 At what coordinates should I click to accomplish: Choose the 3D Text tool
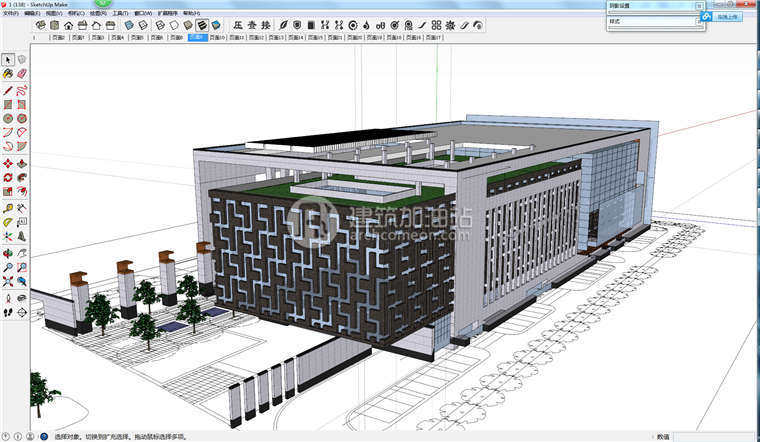point(22,237)
